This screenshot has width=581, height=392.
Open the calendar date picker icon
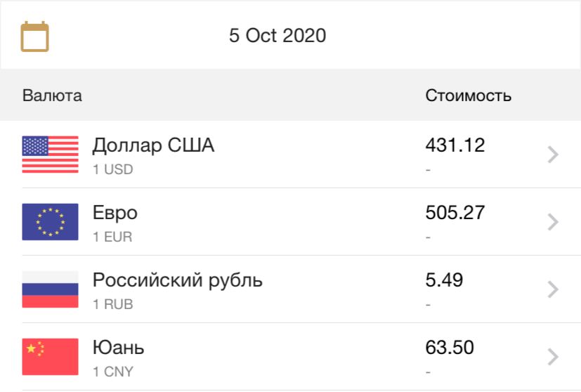[34, 37]
